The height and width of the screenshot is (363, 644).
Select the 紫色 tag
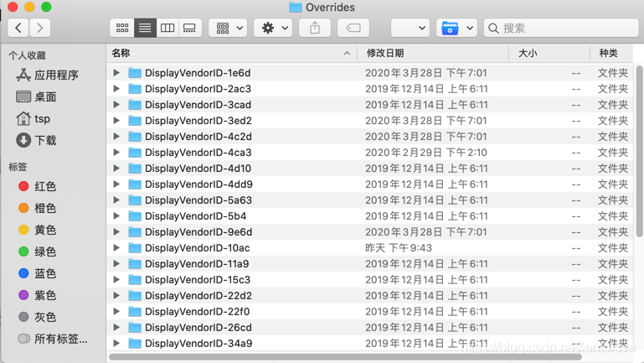click(38, 295)
